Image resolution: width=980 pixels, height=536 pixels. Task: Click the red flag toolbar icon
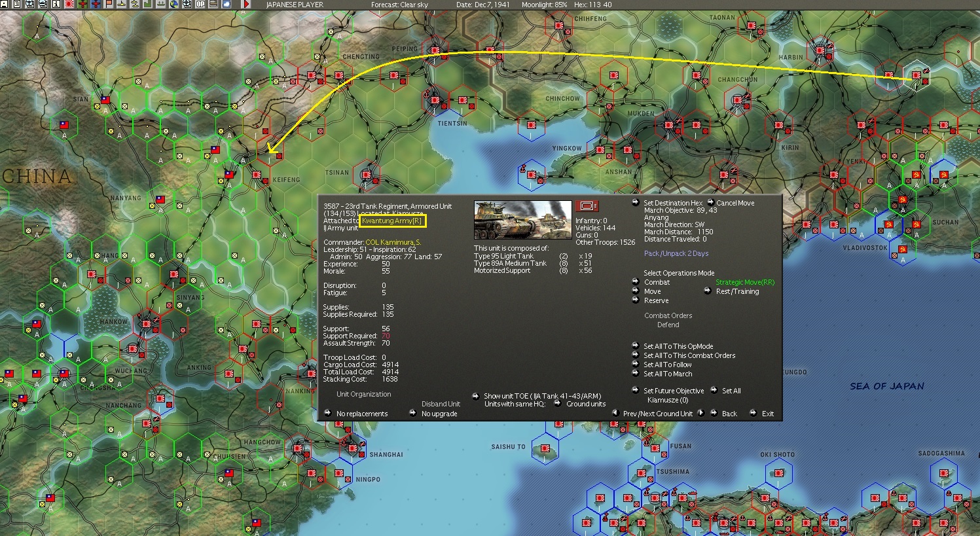pyautogui.click(x=109, y=4)
